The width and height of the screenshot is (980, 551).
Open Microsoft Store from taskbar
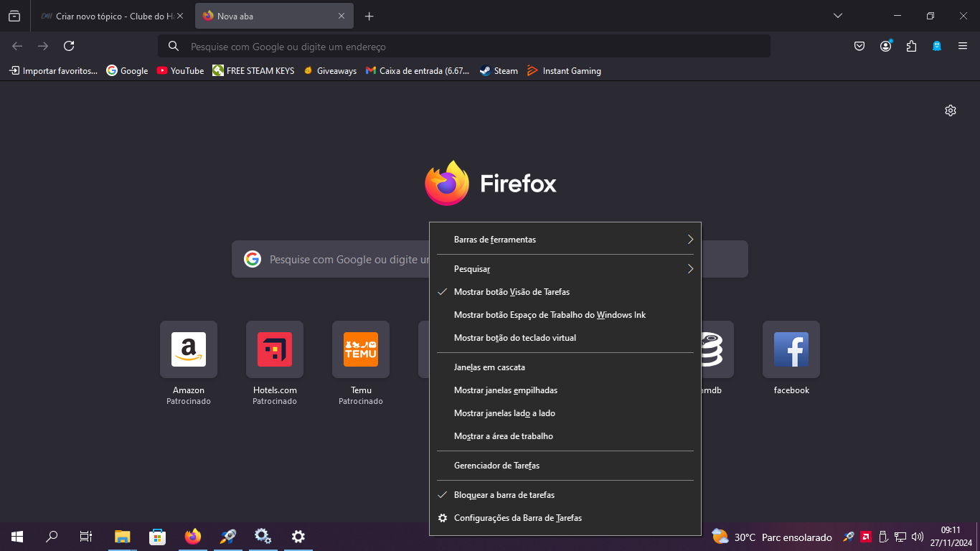point(157,537)
